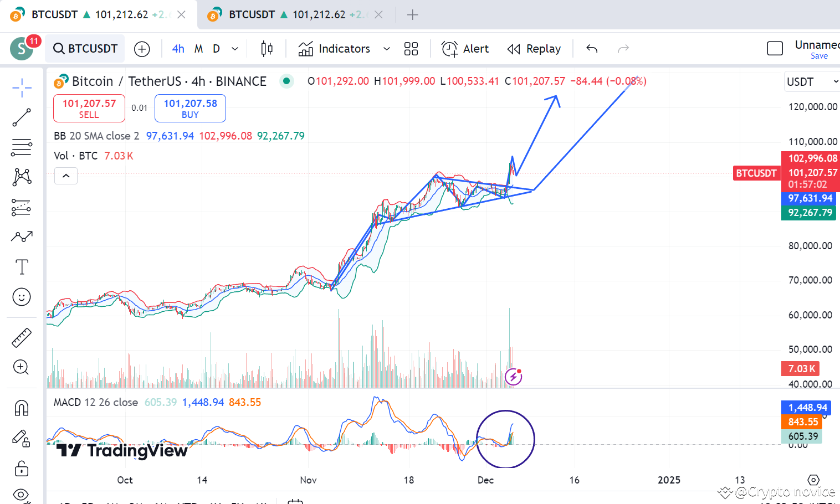
Task: Change the candlestick chart style
Action: pyautogui.click(x=267, y=49)
